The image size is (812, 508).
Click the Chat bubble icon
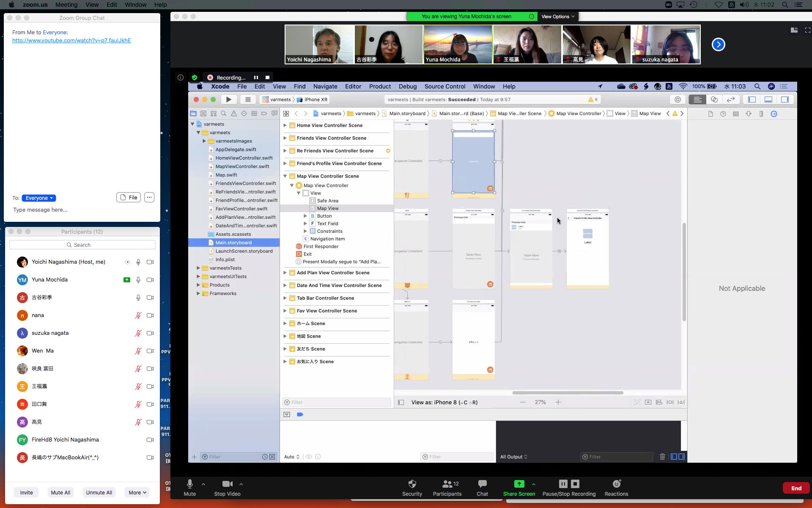coord(482,484)
